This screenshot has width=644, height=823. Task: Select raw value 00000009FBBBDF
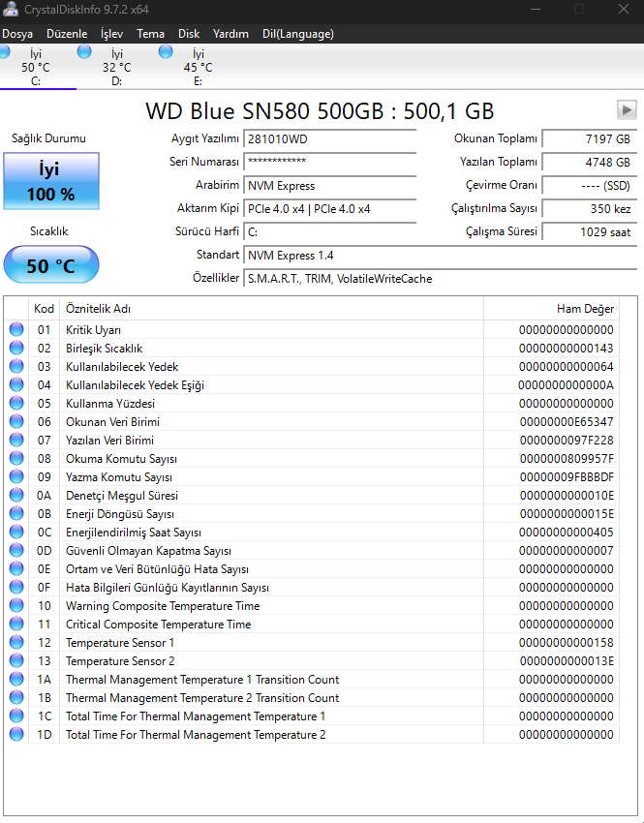(567, 477)
